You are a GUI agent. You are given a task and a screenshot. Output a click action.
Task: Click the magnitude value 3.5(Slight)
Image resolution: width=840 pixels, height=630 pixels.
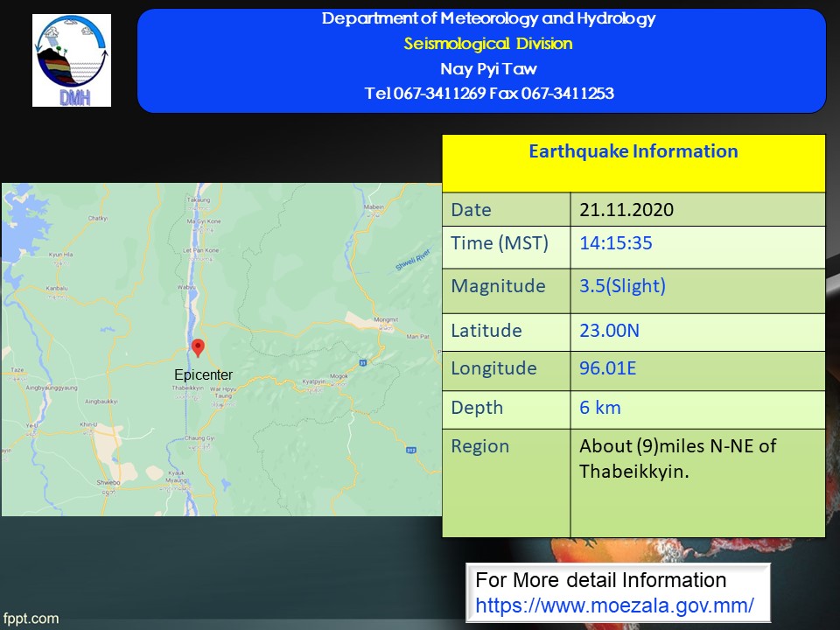pyautogui.click(x=622, y=286)
